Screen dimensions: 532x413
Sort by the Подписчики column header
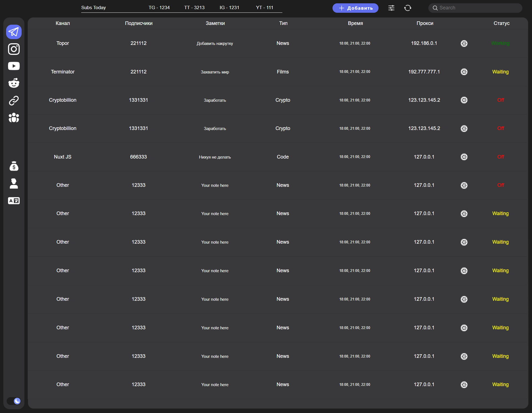pos(139,23)
